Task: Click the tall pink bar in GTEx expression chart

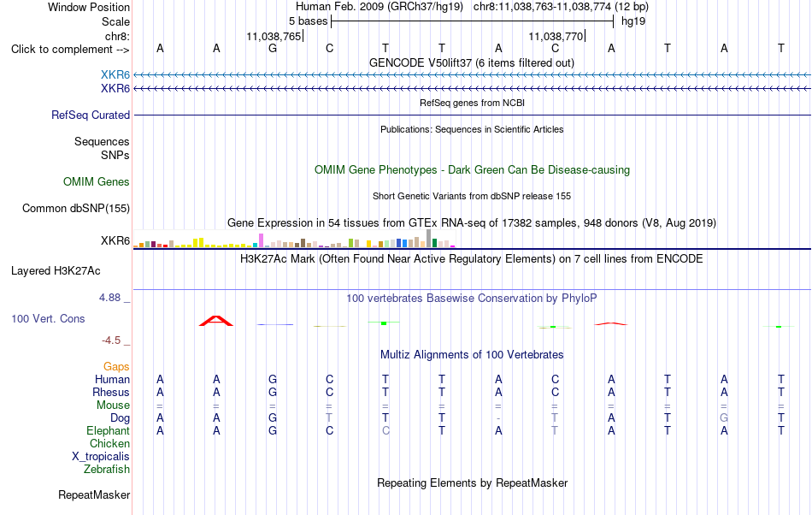Action: point(261,240)
